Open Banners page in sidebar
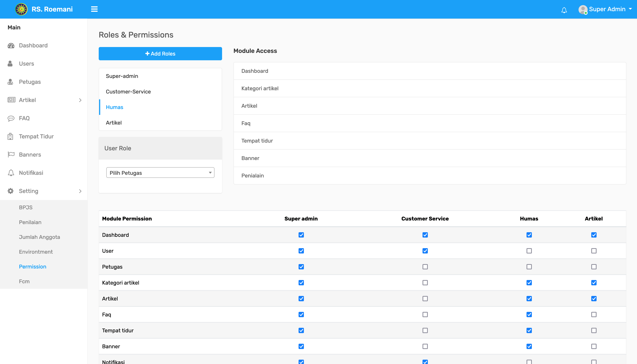 click(x=30, y=155)
